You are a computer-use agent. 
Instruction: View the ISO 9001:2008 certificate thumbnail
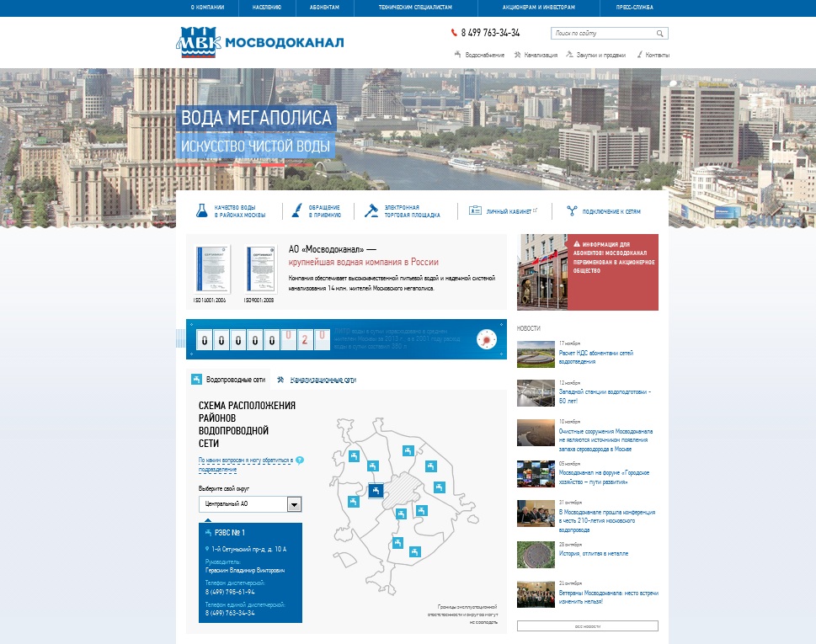pos(260,269)
